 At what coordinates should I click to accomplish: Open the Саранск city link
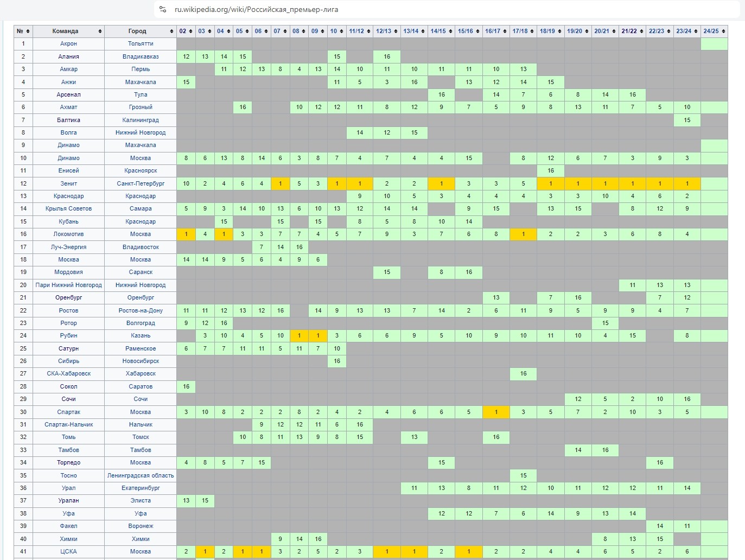(x=141, y=272)
